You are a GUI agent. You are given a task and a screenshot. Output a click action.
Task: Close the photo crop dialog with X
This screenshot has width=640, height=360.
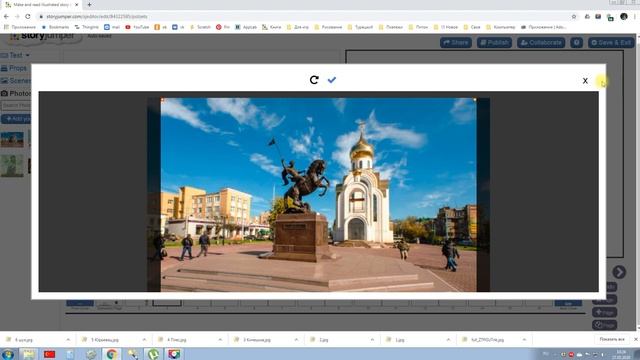coord(585,81)
